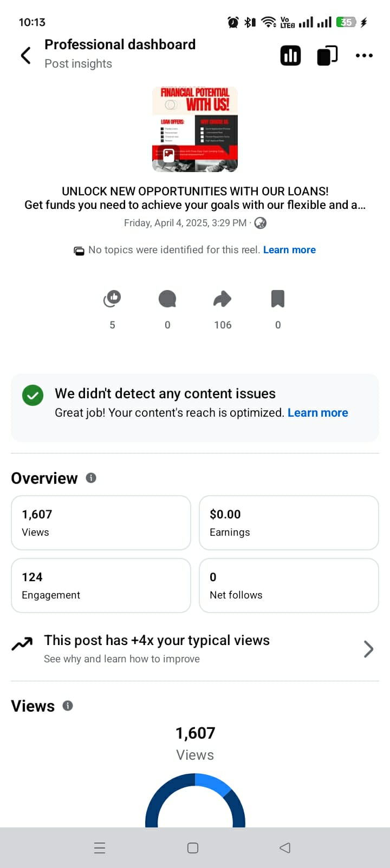This screenshot has height=868, width=390.
Task: Open the 124 Engagement card
Action: 101,586
